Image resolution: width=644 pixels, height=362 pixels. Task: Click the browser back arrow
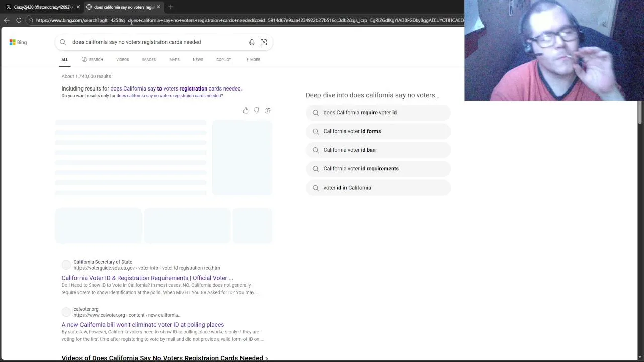7,20
